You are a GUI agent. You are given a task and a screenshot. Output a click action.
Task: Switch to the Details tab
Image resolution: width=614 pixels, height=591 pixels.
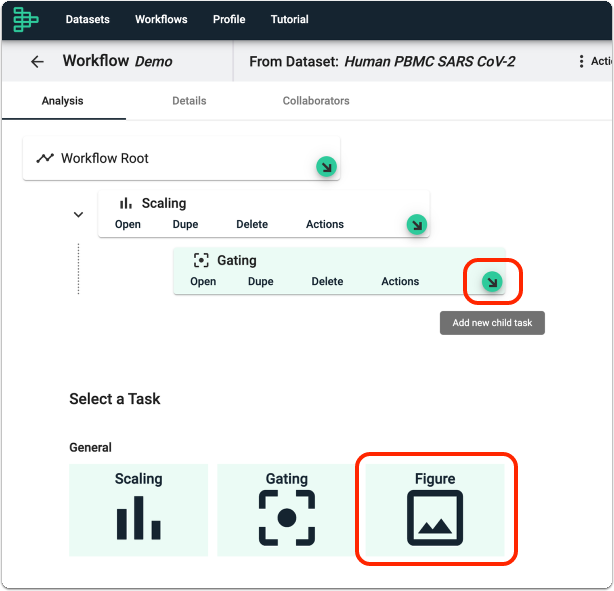pyautogui.click(x=189, y=101)
